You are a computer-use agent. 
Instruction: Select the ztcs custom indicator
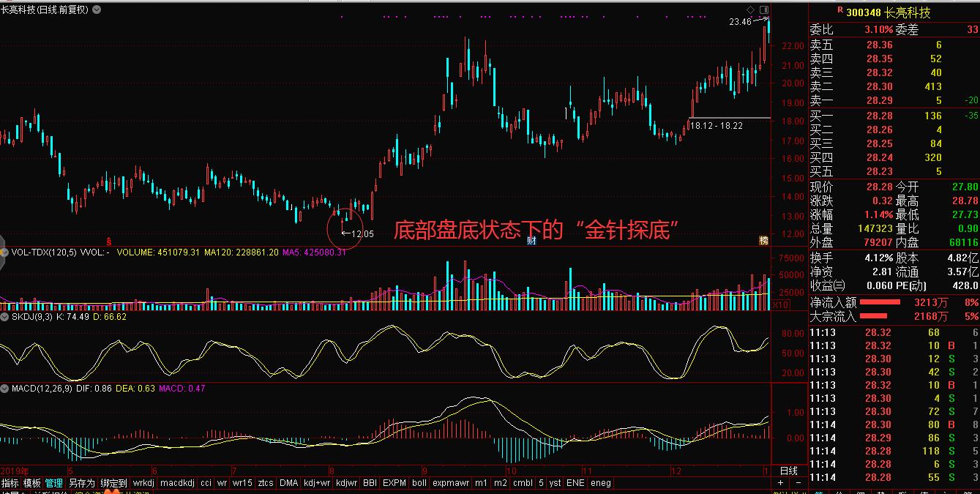point(265,483)
